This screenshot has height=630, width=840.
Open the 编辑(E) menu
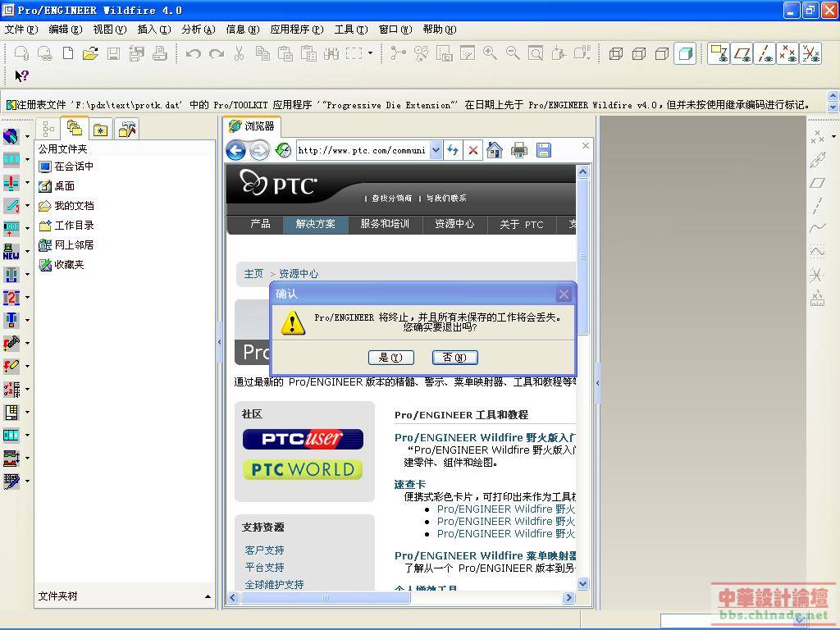pyautogui.click(x=66, y=30)
